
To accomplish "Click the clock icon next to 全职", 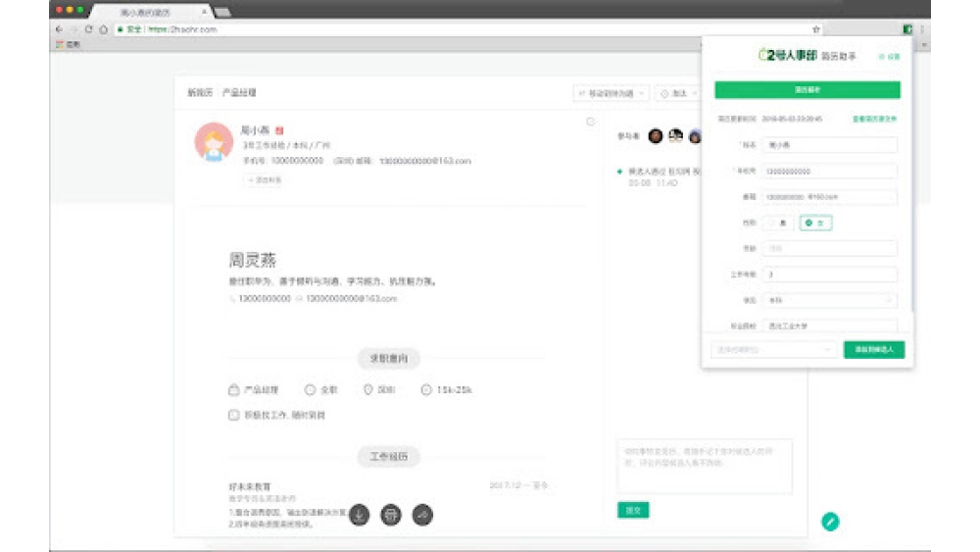I will click(310, 389).
